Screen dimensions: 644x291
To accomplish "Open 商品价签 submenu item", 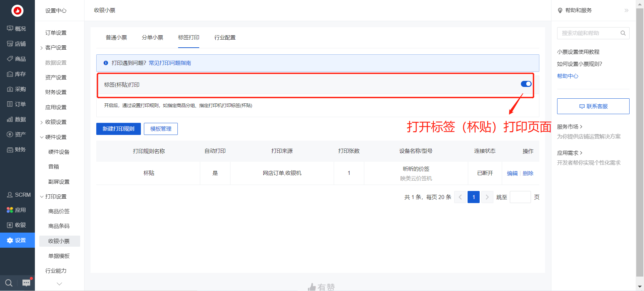I will [59, 211].
